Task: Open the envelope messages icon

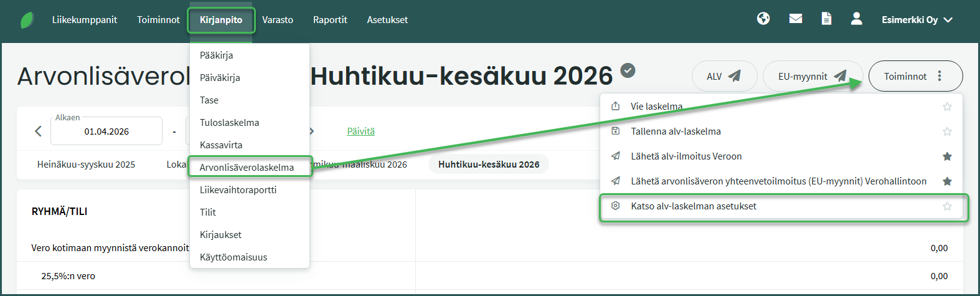Action: [x=796, y=19]
